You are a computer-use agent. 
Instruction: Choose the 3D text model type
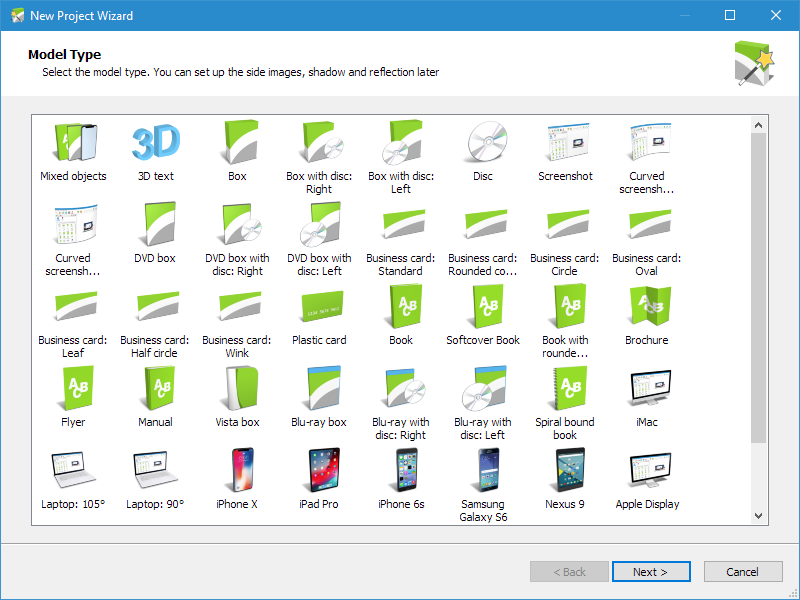pyautogui.click(x=156, y=152)
